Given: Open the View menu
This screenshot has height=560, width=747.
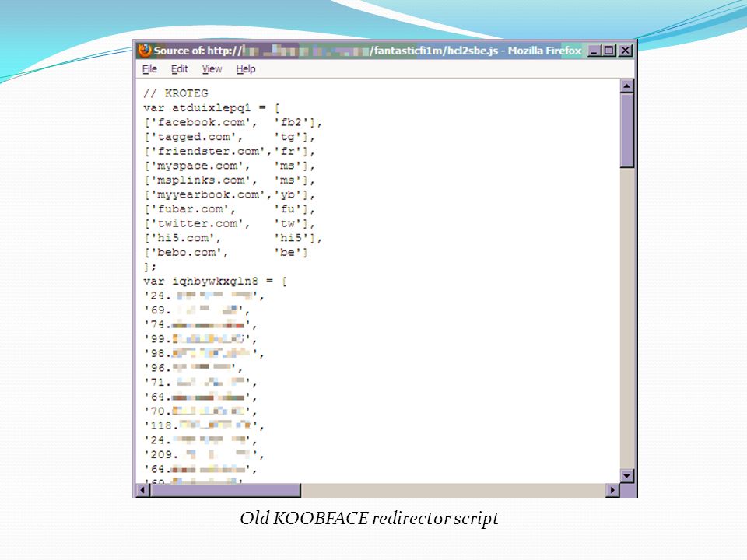Looking at the screenshot, I should [212, 69].
